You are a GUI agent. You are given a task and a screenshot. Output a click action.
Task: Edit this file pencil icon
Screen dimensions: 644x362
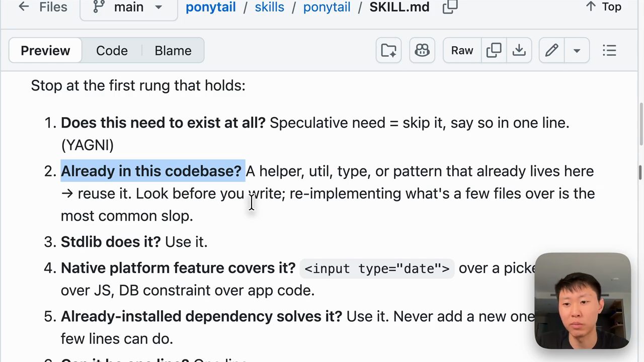pos(551,50)
